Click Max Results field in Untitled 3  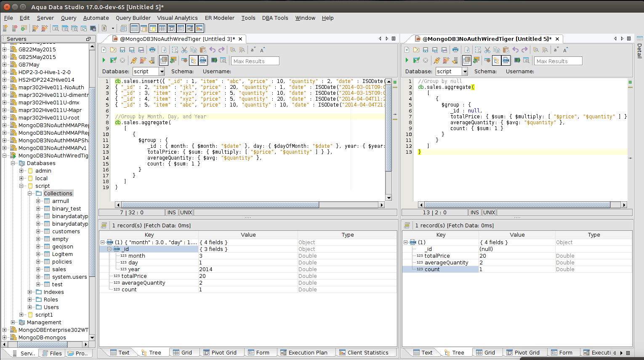coord(255,61)
